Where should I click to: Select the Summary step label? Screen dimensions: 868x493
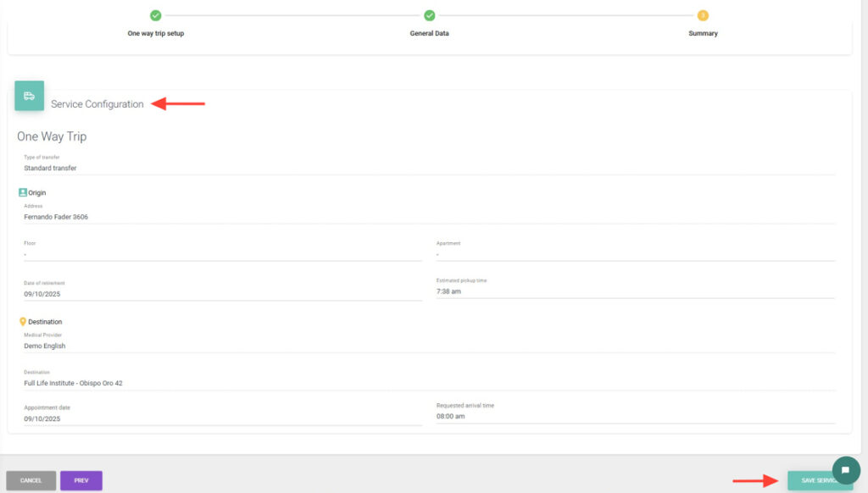tap(703, 34)
